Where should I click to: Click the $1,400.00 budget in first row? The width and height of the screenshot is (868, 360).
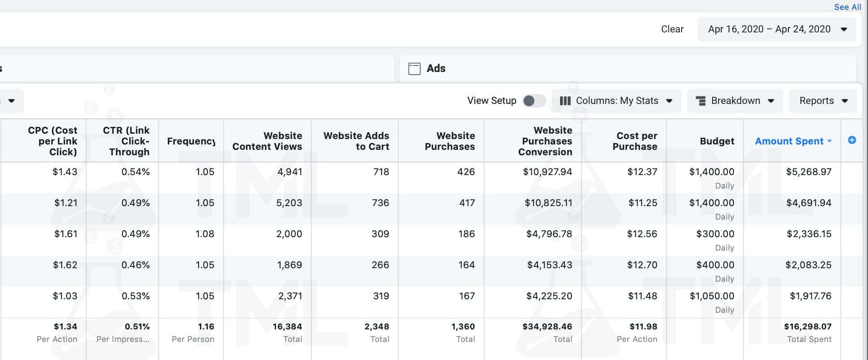coord(711,172)
